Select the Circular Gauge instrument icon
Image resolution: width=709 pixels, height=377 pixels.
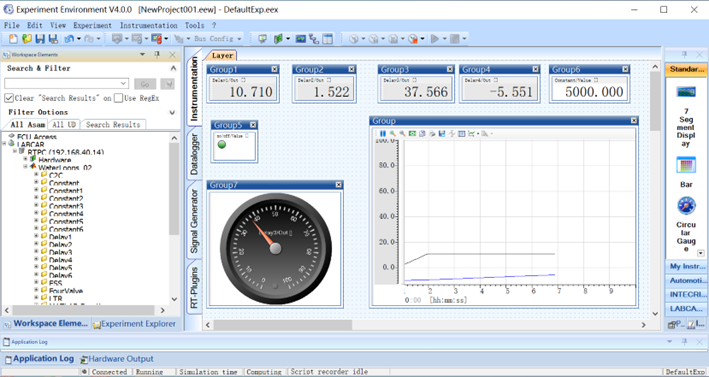pyautogui.click(x=686, y=206)
